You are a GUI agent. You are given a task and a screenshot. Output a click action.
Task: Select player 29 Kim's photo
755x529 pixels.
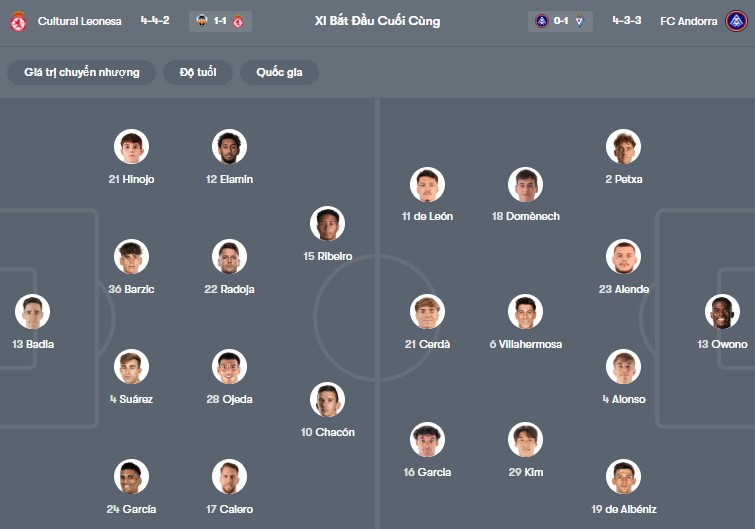[525, 440]
